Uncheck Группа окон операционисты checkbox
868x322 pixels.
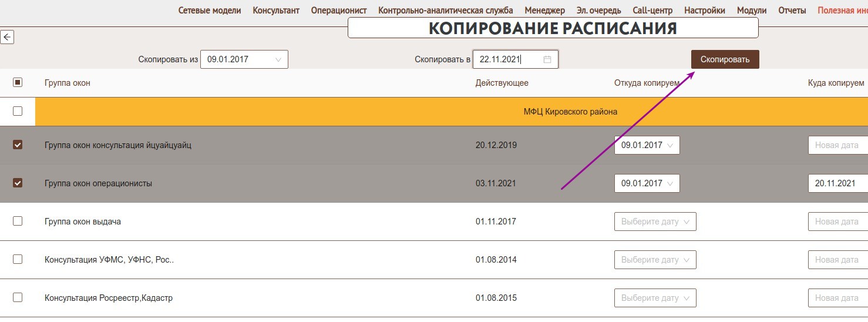18,183
